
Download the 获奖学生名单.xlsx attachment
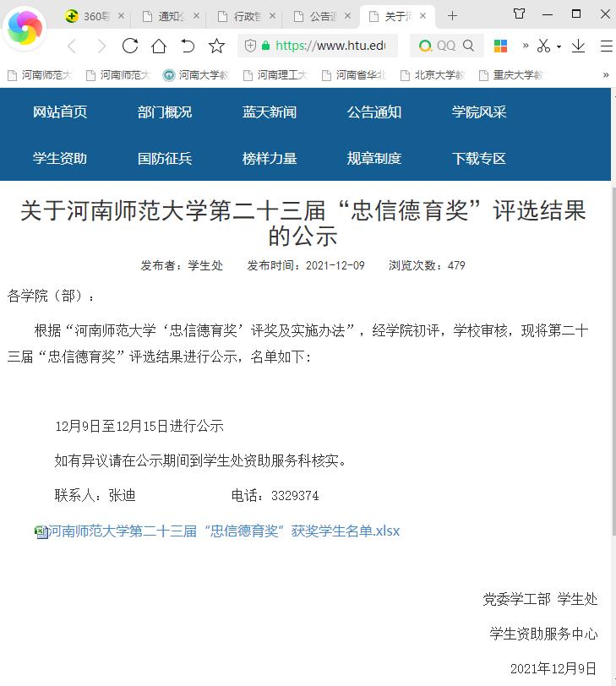[x=223, y=531]
